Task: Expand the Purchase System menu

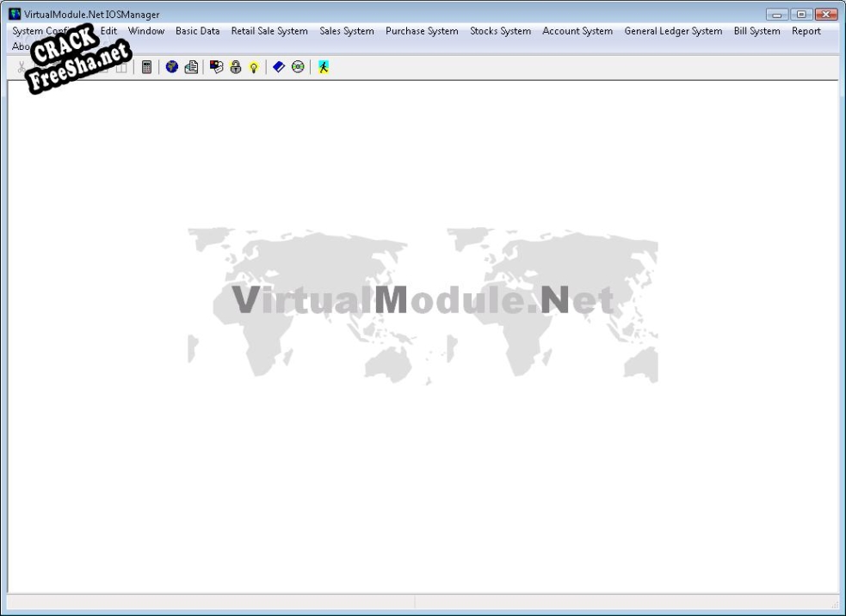Action: (422, 31)
